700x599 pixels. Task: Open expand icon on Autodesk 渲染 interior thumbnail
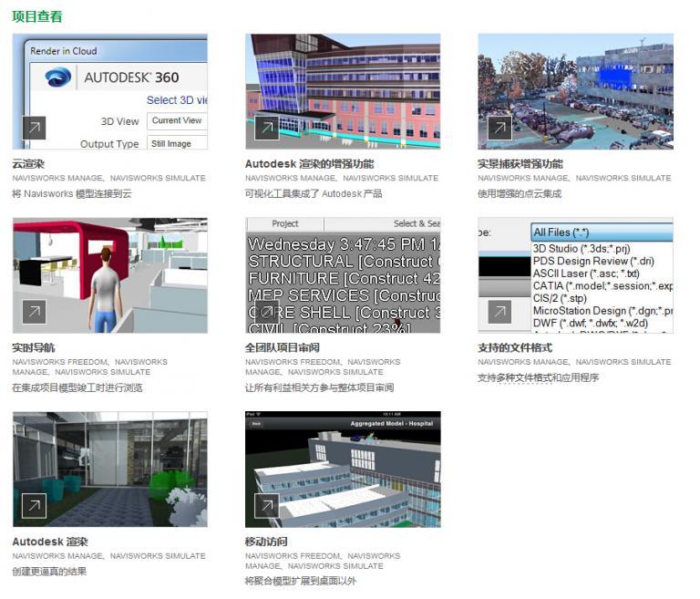34,505
